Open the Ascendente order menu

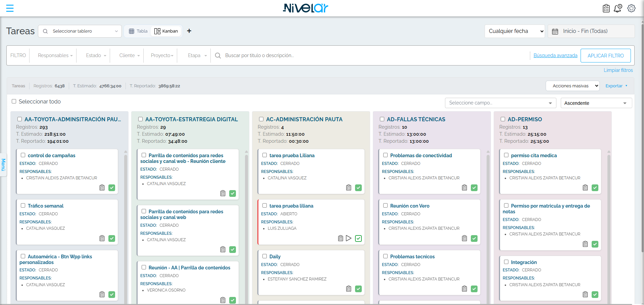tap(596, 103)
